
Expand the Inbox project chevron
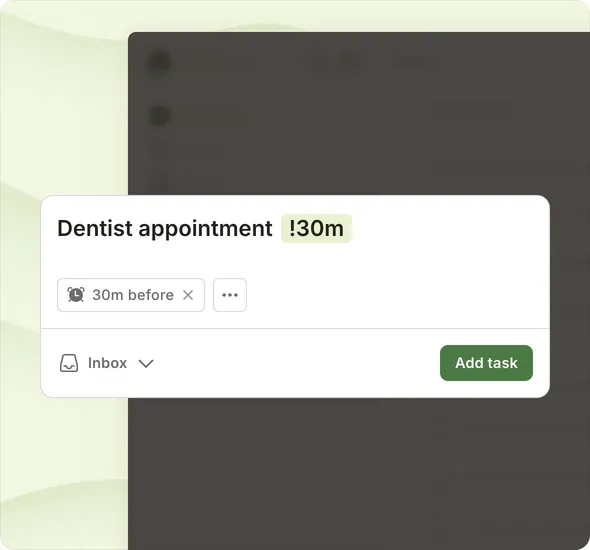pos(146,363)
